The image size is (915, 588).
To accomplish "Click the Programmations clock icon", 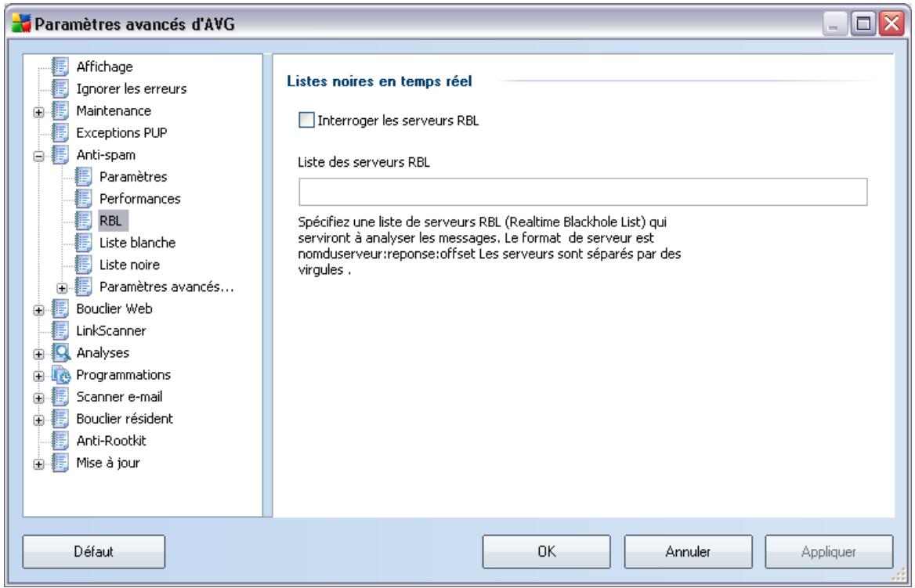I will (60, 374).
